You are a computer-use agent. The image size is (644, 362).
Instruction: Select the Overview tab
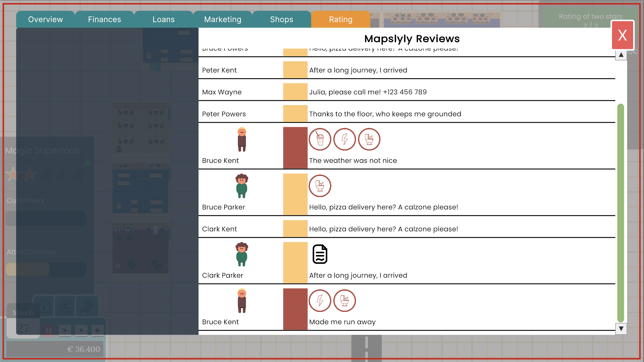pos(45,19)
